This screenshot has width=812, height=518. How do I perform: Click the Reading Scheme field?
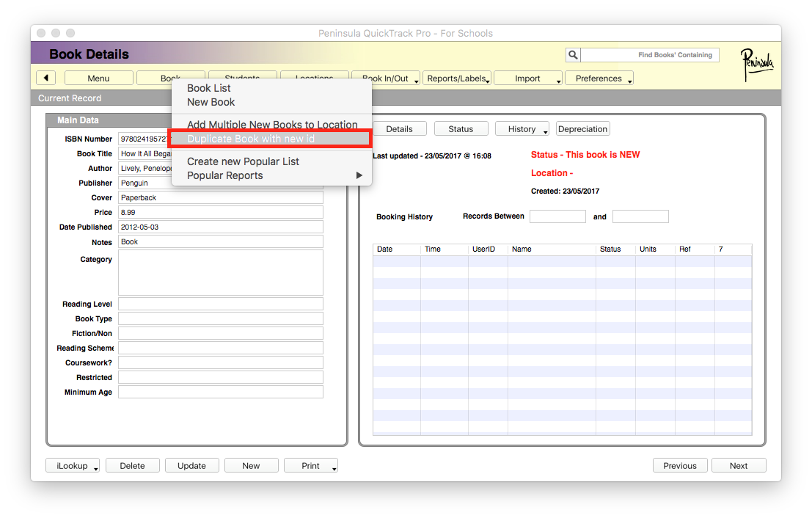[x=221, y=348]
